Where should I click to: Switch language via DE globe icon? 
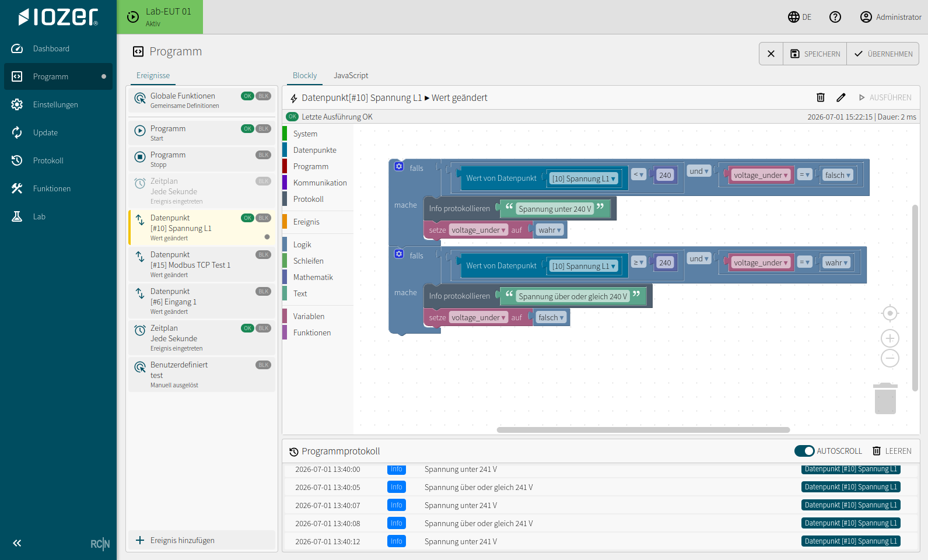click(800, 17)
